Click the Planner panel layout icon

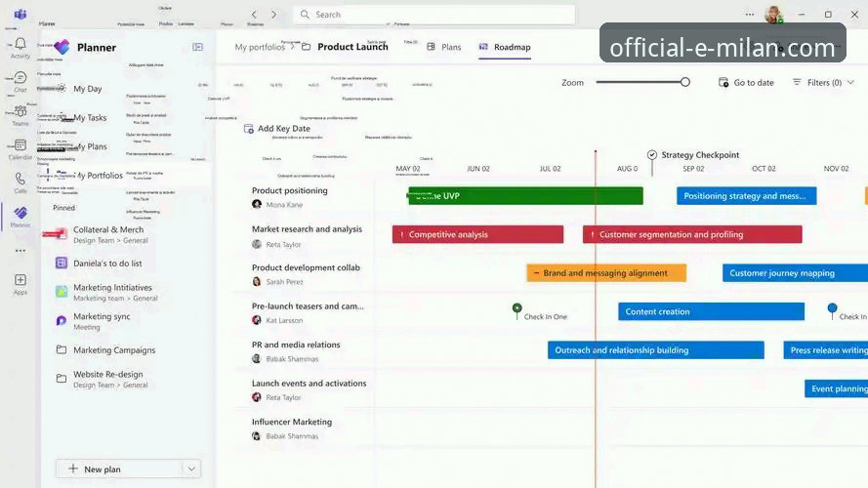click(198, 47)
